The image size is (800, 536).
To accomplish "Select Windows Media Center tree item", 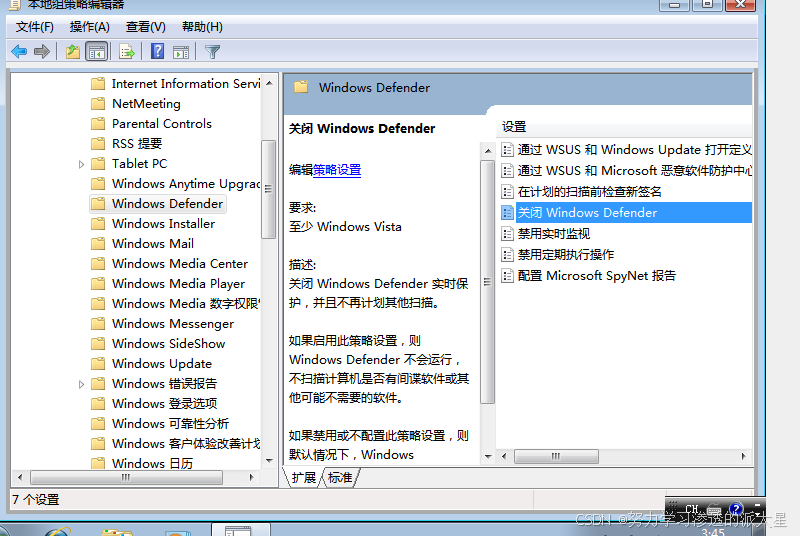I will pos(180,264).
